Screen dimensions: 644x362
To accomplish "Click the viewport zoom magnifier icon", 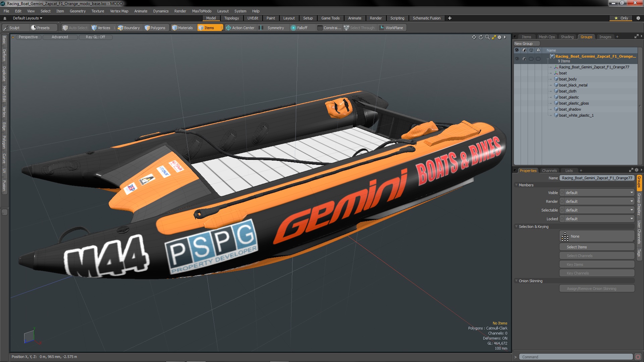I will coord(487,37).
